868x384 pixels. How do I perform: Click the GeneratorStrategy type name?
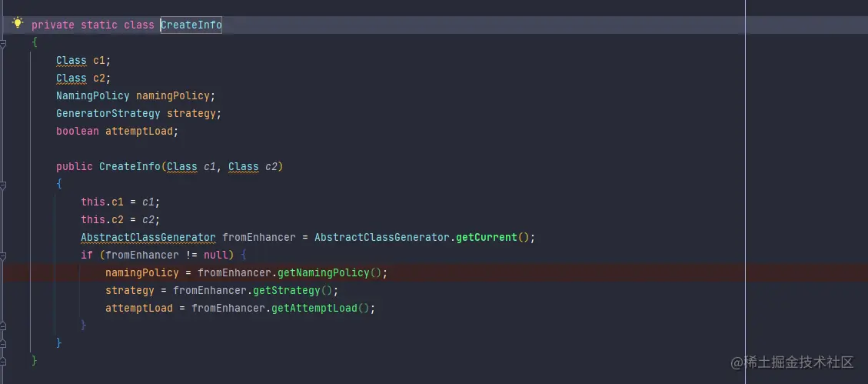coord(108,114)
